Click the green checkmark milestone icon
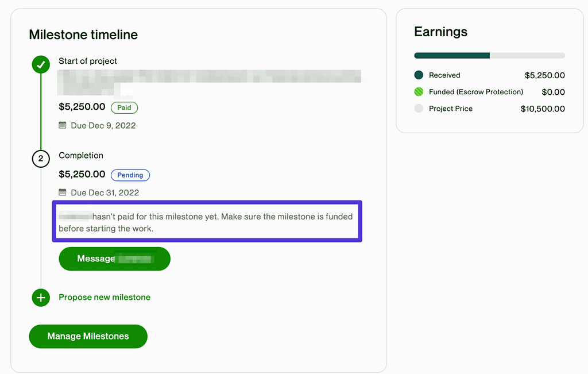Viewport: 588px width, 374px height. click(41, 64)
